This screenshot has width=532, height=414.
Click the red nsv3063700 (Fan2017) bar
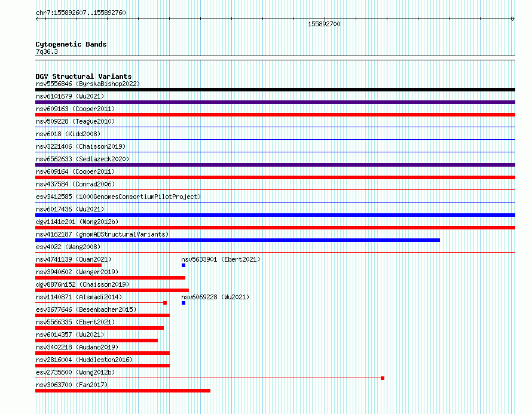pyautogui.click(x=123, y=391)
